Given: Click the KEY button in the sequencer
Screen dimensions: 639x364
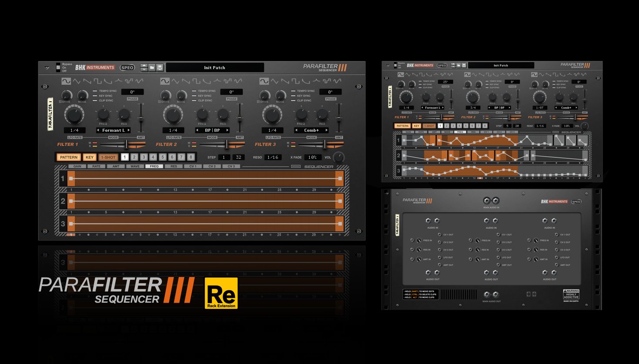Looking at the screenshot, I should point(90,157).
